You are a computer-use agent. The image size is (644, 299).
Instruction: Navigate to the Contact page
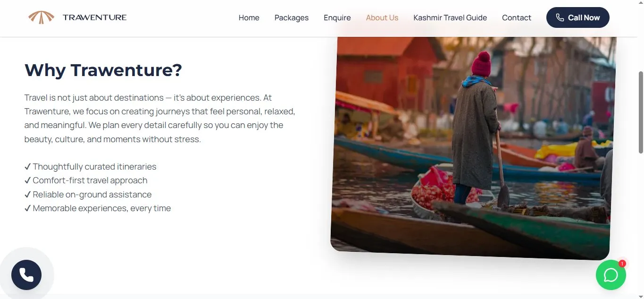(516, 17)
